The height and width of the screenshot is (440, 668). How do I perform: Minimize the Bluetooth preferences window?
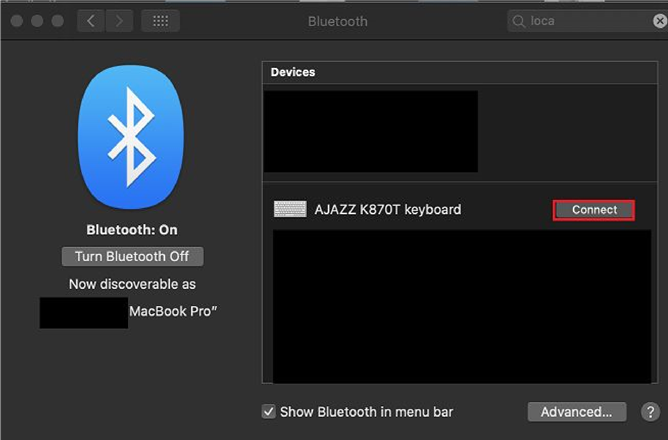[x=37, y=21]
